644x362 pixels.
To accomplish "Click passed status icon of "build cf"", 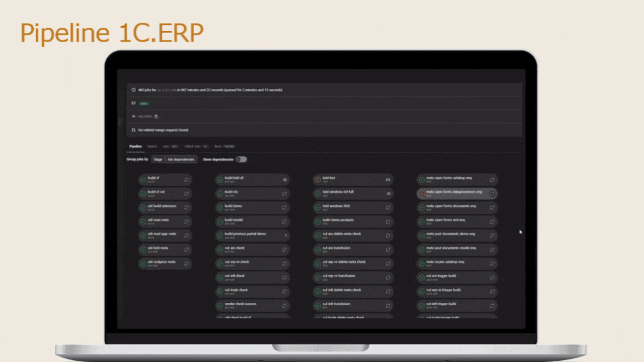I will [x=143, y=180].
